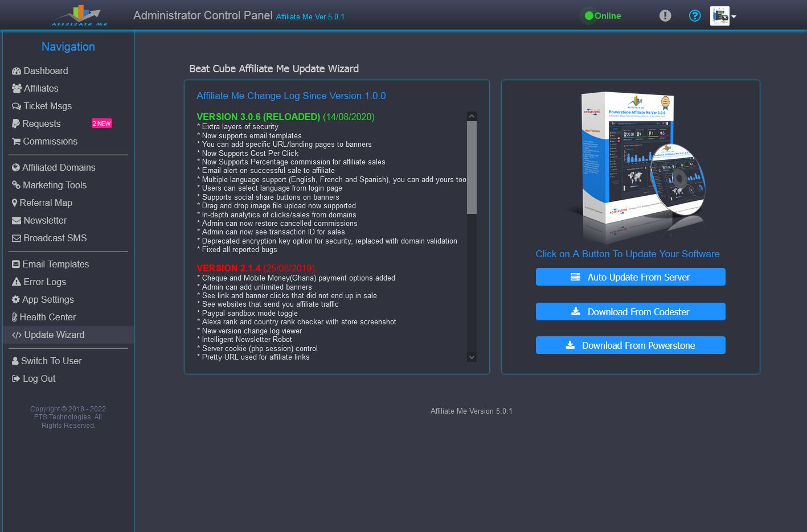Screen dimensions: 807x532
Task: Click the exclamation alert icon in header
Action: click(665, 16)
